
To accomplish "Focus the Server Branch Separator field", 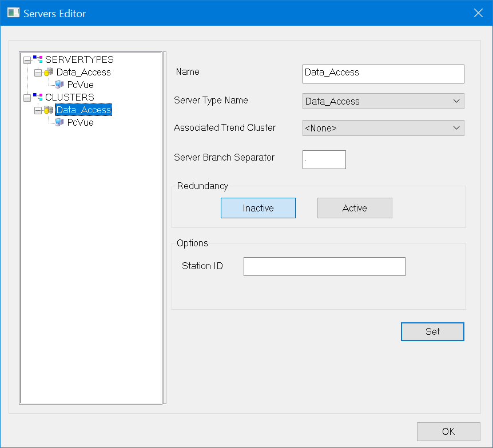I will (324, 160).
